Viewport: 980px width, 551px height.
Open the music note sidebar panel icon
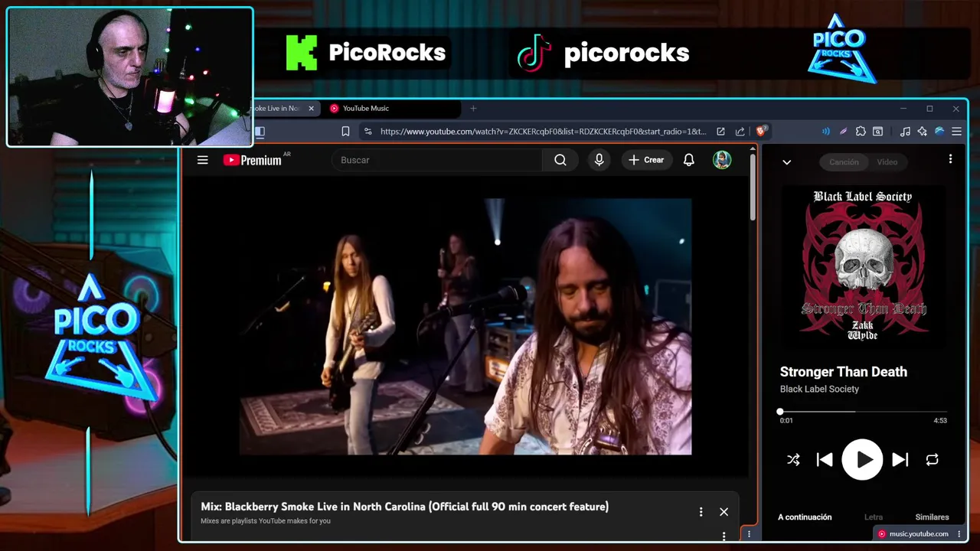905,132
